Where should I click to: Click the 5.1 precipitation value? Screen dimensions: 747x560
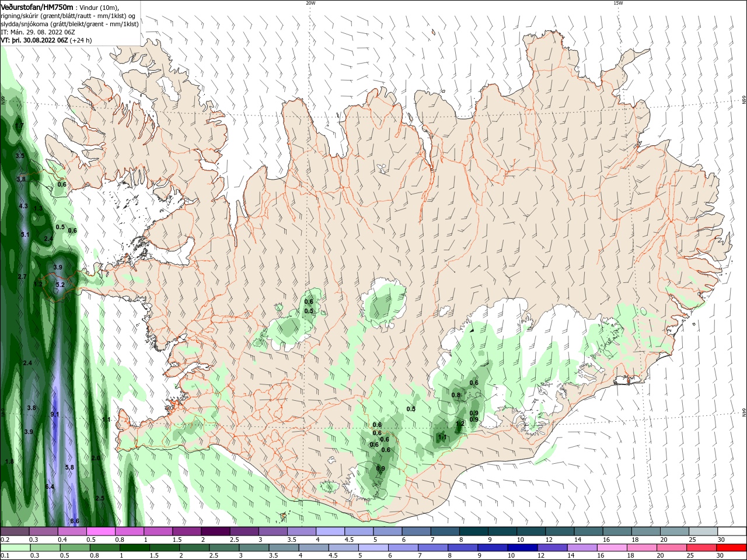click(25, 235)
